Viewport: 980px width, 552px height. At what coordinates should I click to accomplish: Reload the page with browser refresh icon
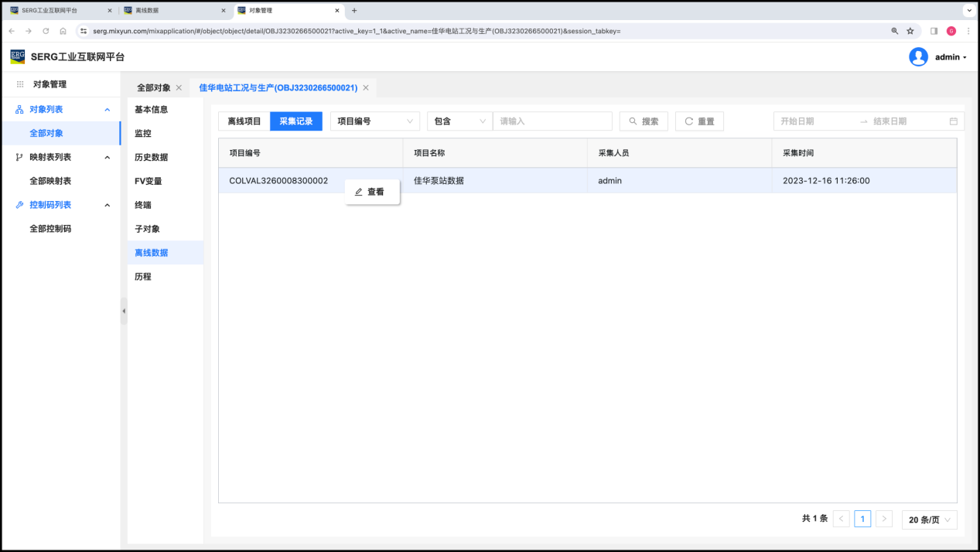pyautogui.click(x=46, y=31)
